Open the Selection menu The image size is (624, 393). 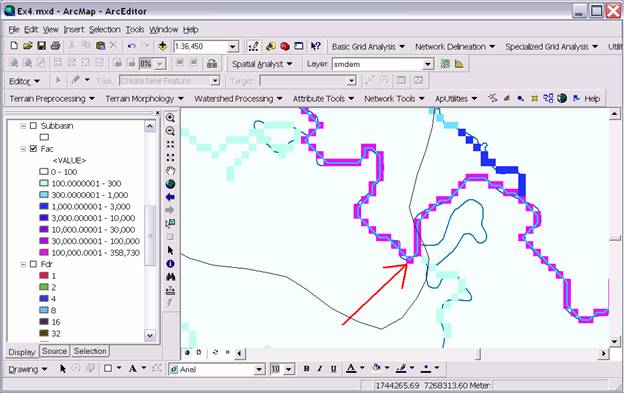[x=105, y=30]
